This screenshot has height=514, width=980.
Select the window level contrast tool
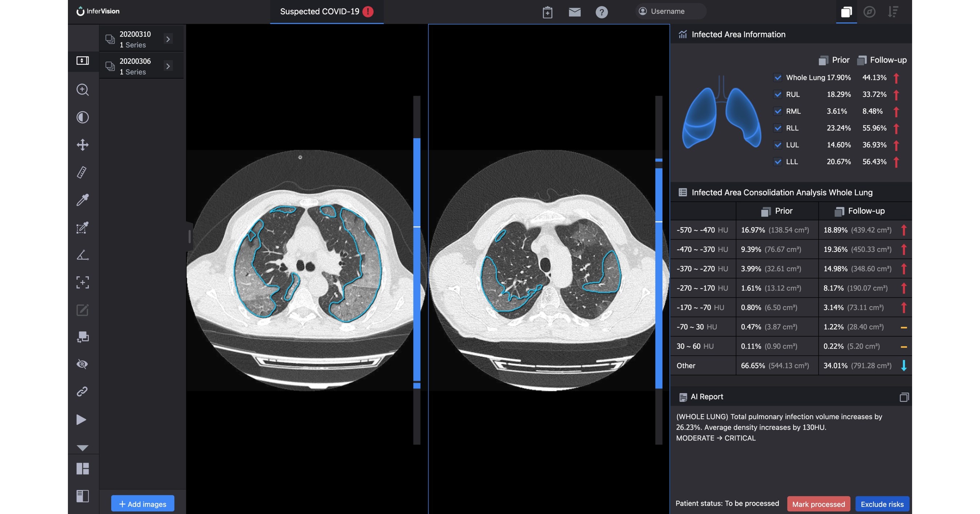[82, 117]
